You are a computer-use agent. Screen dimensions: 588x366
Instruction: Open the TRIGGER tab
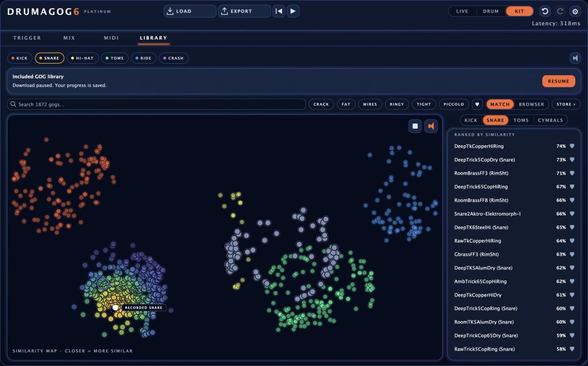click(27, 38)
